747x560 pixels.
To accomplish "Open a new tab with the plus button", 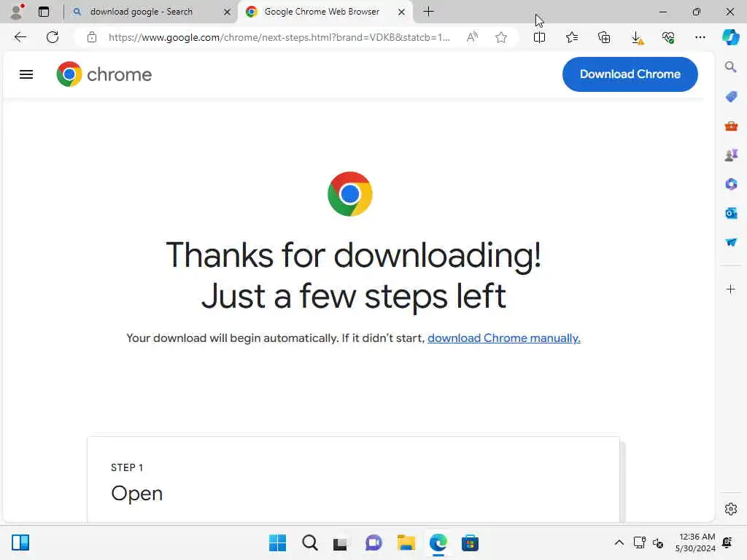I will (x=428, y=12).
